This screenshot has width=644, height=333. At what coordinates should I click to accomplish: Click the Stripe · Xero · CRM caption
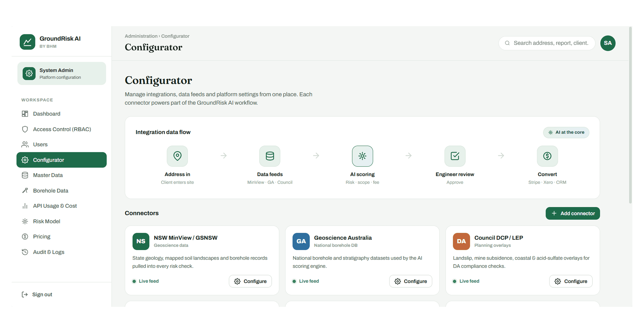(x=547, y=182)
